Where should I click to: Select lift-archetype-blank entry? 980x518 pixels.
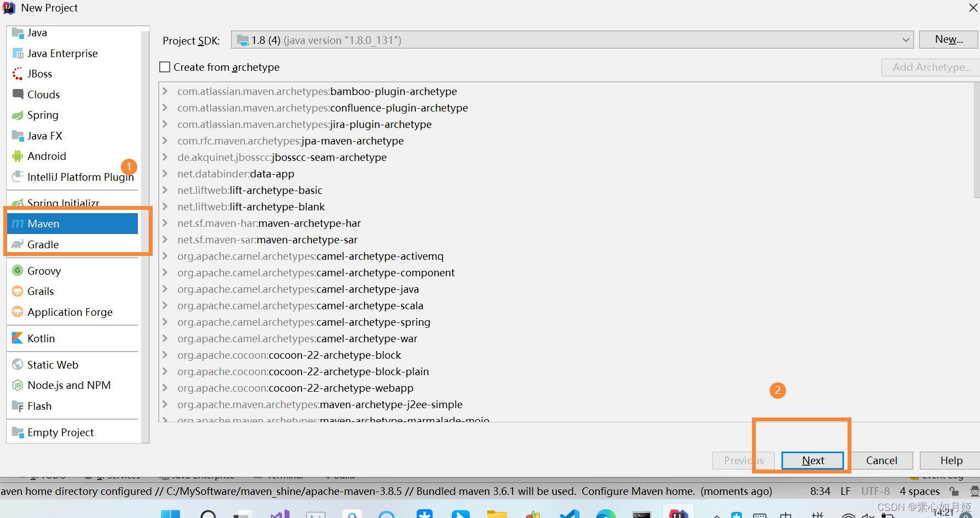(250, 207)
